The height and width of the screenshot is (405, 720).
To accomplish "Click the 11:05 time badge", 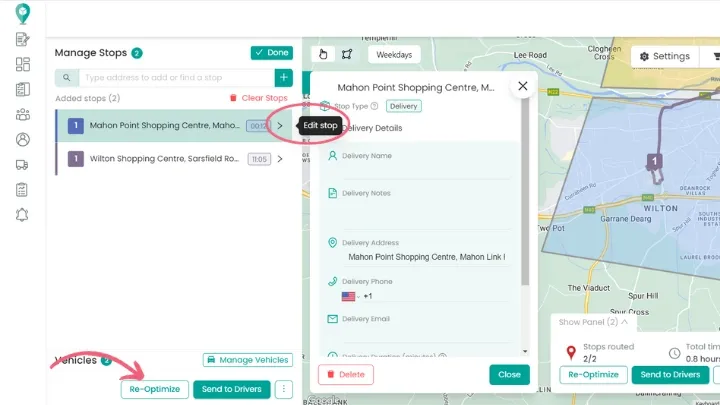I will (259, 159).
